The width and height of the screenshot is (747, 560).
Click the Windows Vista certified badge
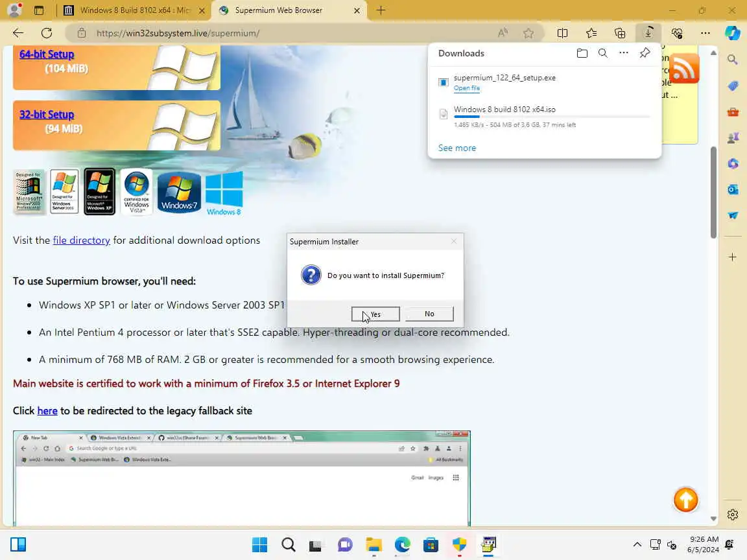[137, 192]
